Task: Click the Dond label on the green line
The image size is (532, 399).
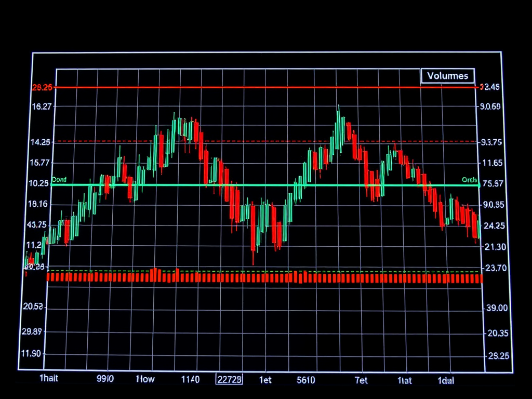Action: click(59, 180)
